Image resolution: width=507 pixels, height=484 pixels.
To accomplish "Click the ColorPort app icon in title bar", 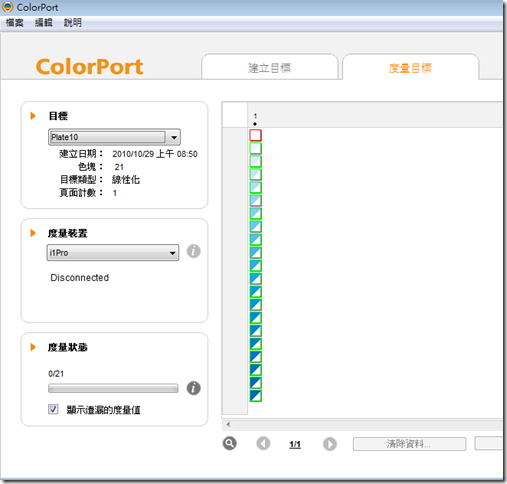I will coord(7,7).
